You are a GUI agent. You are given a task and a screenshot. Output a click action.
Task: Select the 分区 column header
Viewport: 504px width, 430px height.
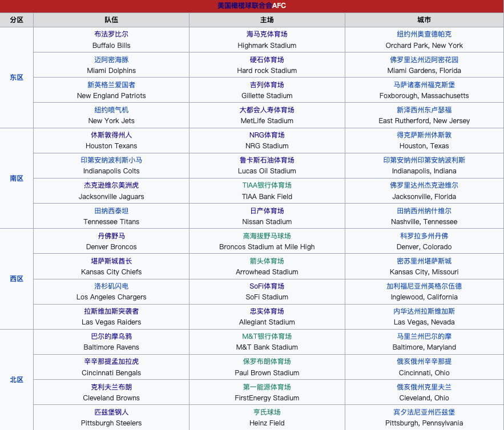17,20
